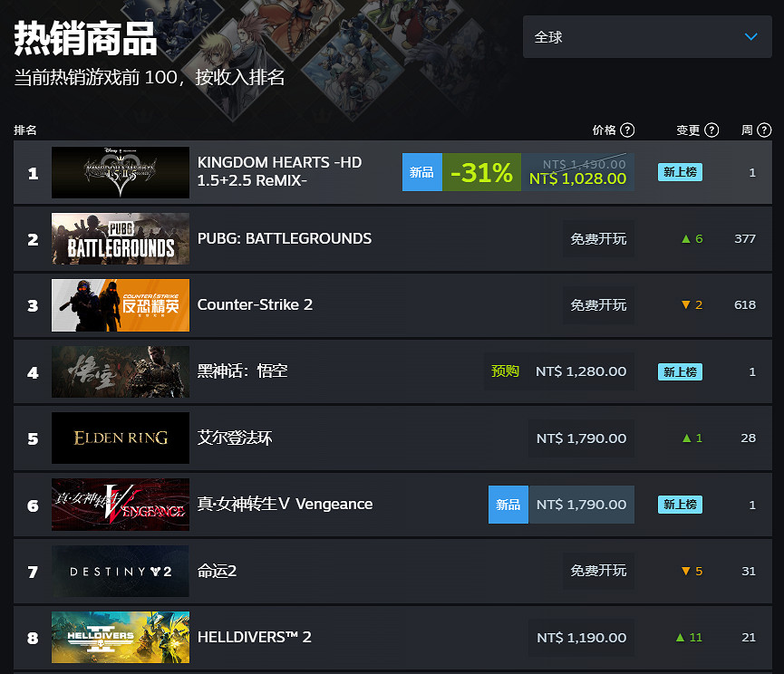784x674 pixels.
Task: Click the 新品 tag on Kingdom Hearts
Action: tap(422, 172)
